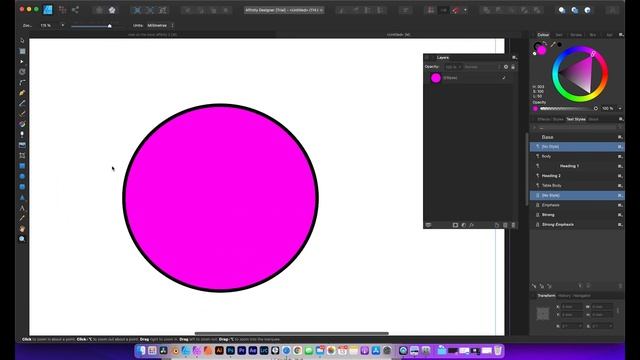This screenshot has width=640, height=360.
Task: Delete layer with the Layers trash icon
Action: tap(513, 225)
